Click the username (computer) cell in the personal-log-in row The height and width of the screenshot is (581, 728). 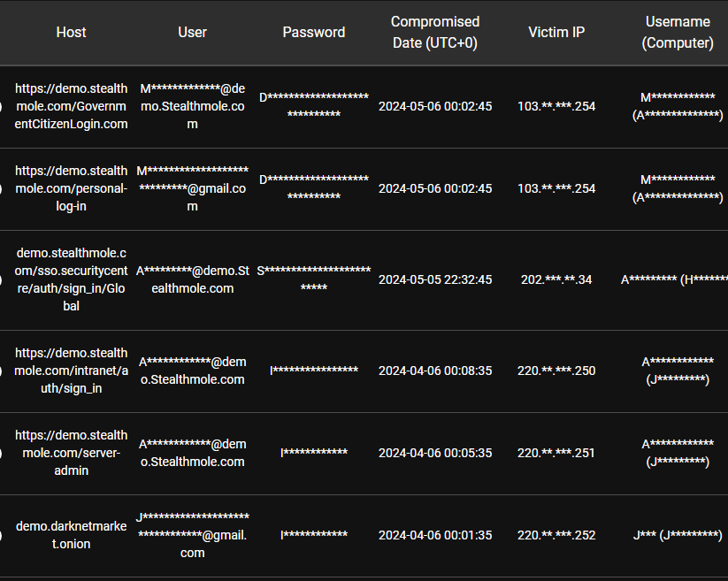pyautogui.click(x=678, y=188)
